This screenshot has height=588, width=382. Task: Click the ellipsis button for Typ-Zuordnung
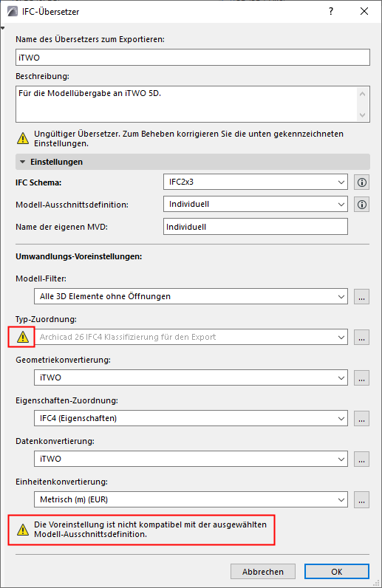(362, 337)
